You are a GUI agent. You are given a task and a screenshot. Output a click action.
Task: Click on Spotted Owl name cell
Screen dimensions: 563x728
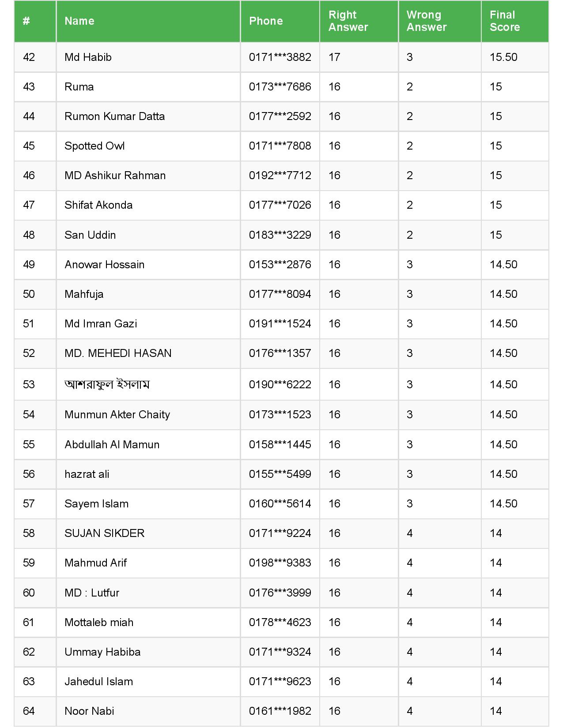pyautogui.click(x=94, y=146)
